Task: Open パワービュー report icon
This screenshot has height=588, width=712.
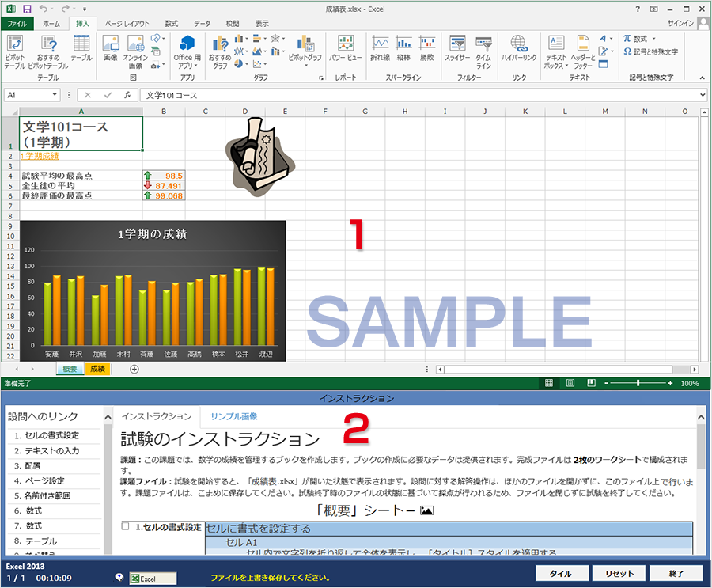Action: click(345, 47)
